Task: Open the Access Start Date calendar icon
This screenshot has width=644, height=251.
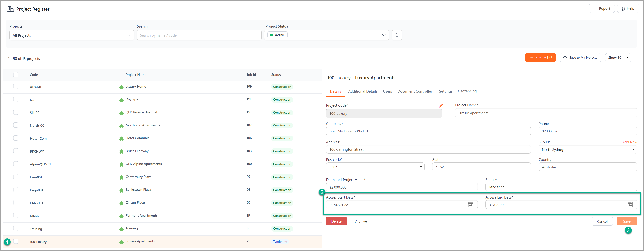Action: pyautogui.click(x=471, y=205)
